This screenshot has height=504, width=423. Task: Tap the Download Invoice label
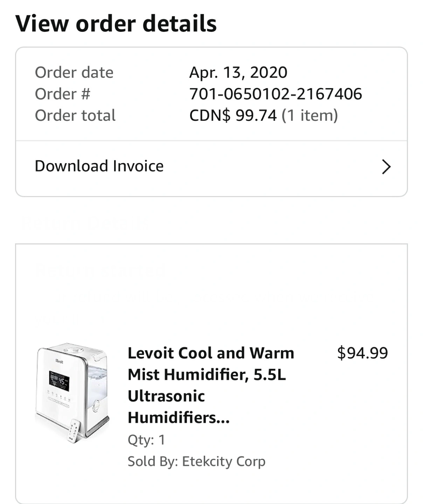(x=99, y=166)
